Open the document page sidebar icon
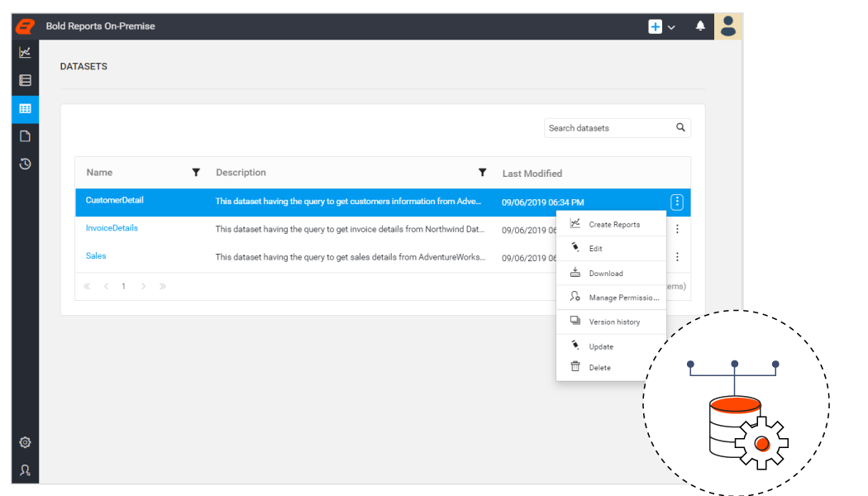The image size is (868, 496). point(25,136)
